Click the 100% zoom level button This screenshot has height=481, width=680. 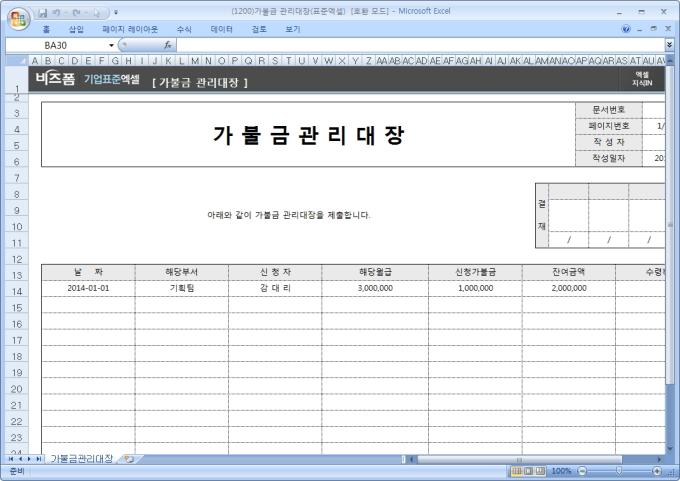(x=561, y=471)
